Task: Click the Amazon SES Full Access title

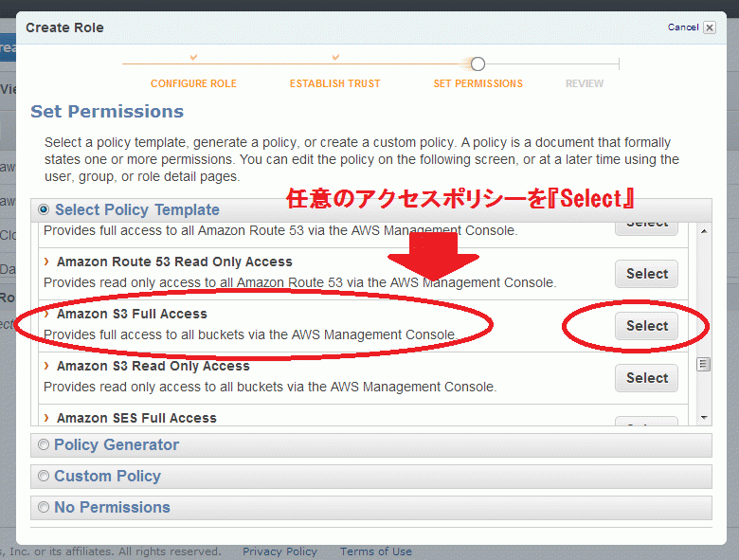Action: pyautogui.click(x=136, y=418)
